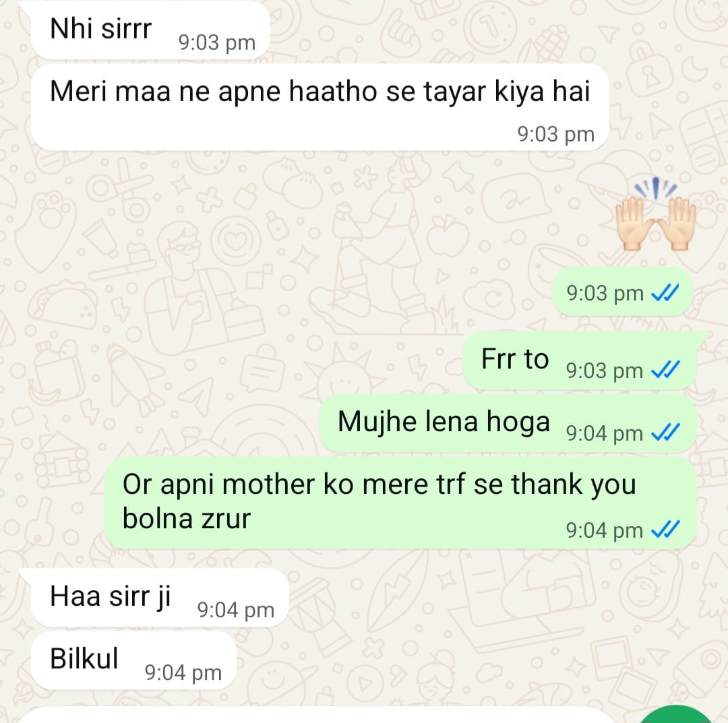This screenshot has width=728, height=723.
Task: Click the 9:03 pm timestamp on 'Nhi sirrr'
Action: pyautogui.click(x=217, y=42)
